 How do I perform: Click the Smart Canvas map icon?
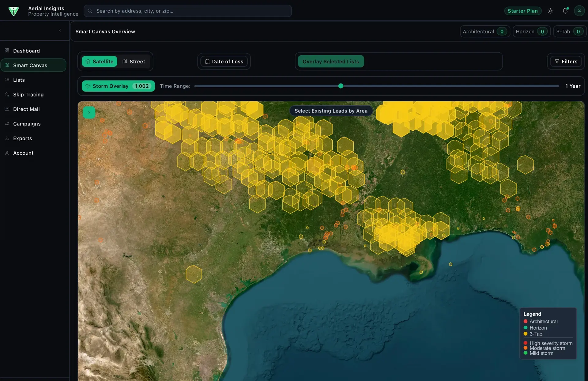[x=7, y=65]
